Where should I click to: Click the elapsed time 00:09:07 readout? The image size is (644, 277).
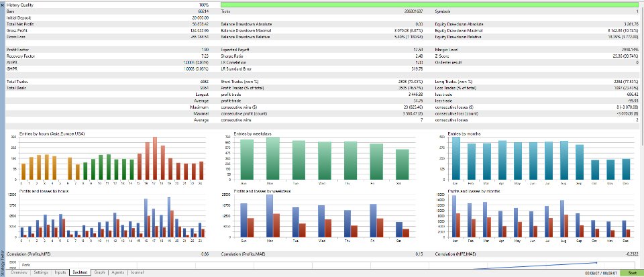coord(601,273)
